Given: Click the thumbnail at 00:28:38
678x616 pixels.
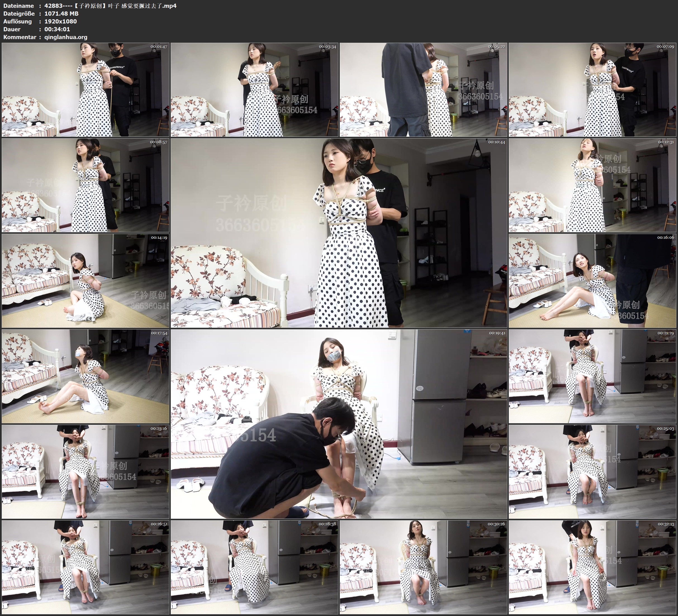Looking at the screenshot, I should (254, 567).
